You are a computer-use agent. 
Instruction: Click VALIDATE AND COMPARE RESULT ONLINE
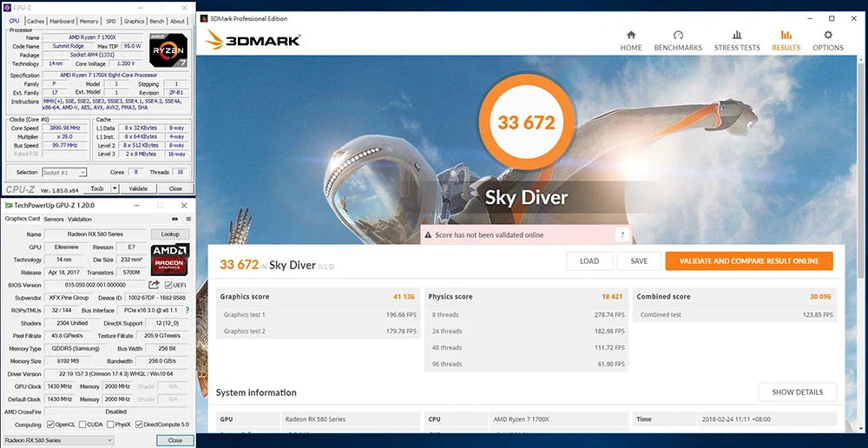749,261
